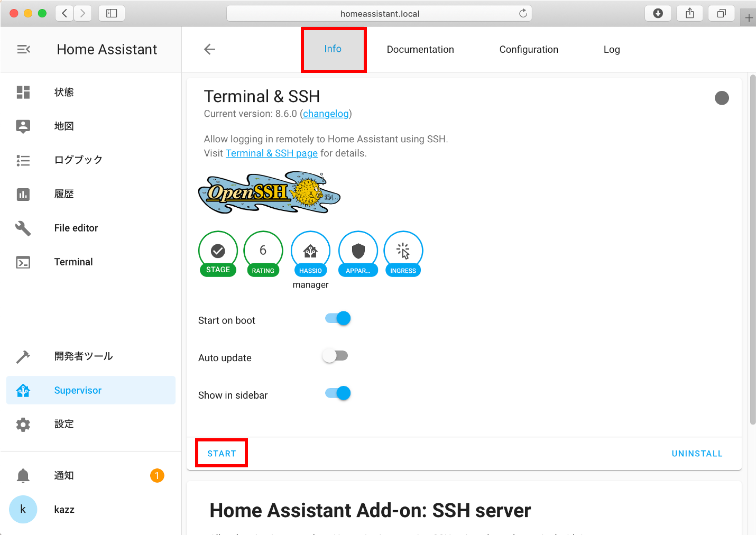Reload the homeassistant.local page
This screenshot has width=756, height=535.
tap(523, 13)
